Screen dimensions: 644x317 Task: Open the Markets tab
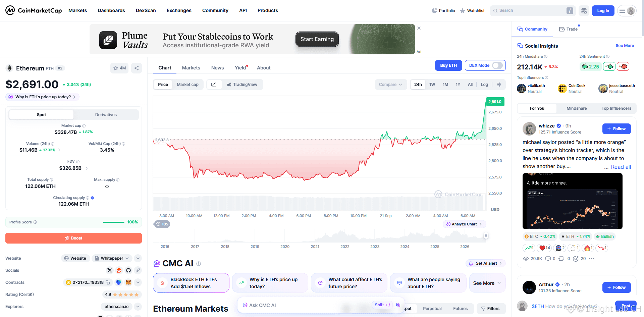191,68
